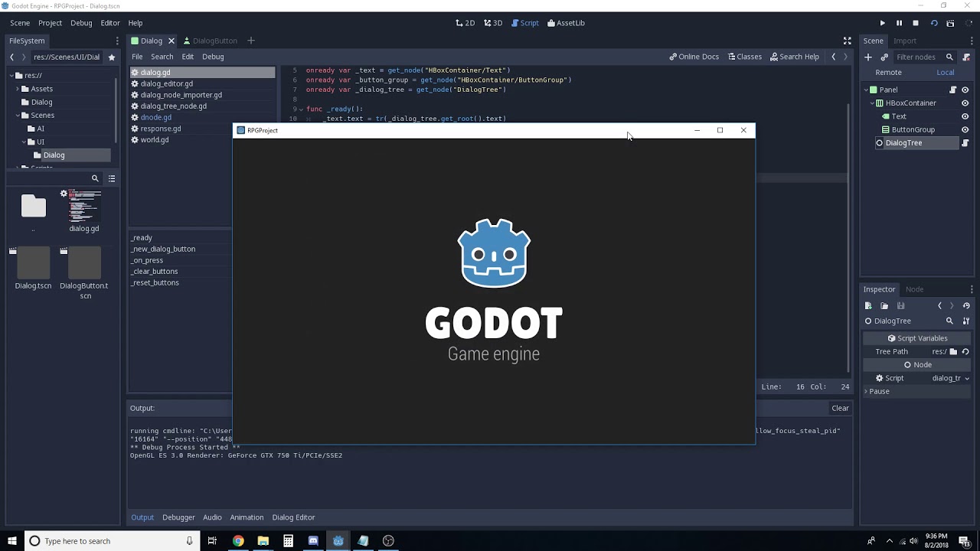
Task: Load an existing resource in Inspector
Action: tap(884, 306)
